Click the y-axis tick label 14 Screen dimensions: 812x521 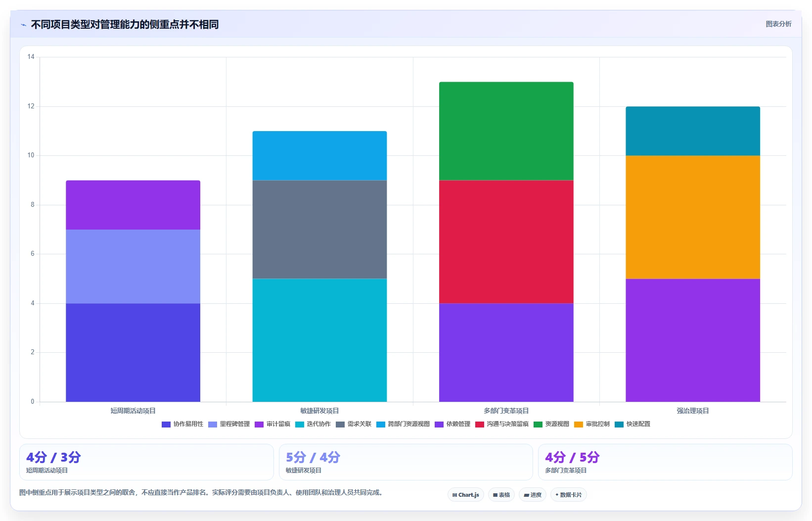click(x=31, y=57)
